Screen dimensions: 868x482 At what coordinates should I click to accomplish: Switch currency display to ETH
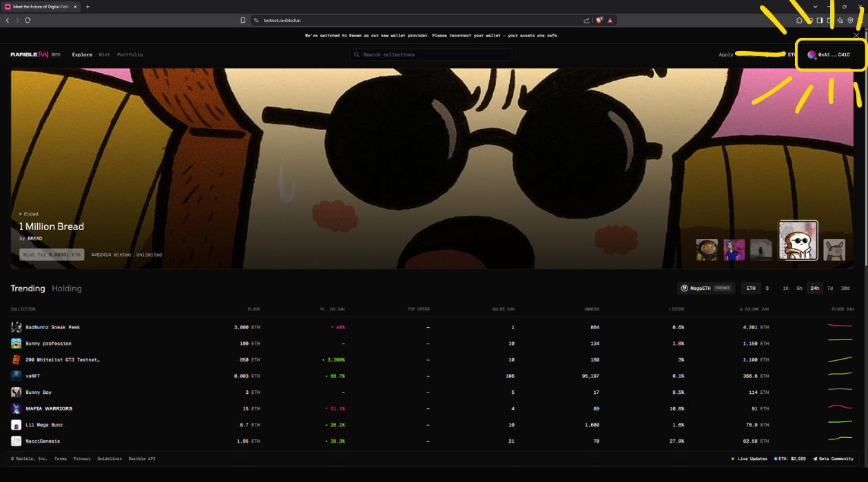pos(751,289)
